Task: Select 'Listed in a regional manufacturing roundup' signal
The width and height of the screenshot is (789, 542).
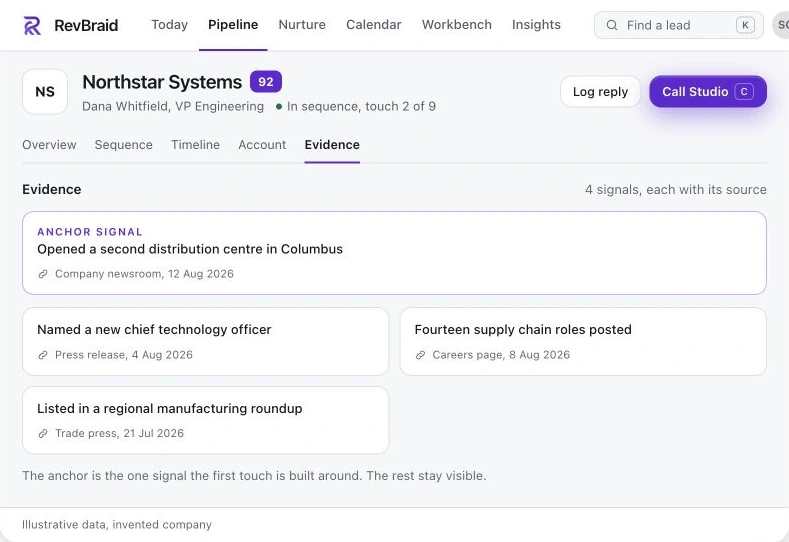Action: [x=170, y=409]
